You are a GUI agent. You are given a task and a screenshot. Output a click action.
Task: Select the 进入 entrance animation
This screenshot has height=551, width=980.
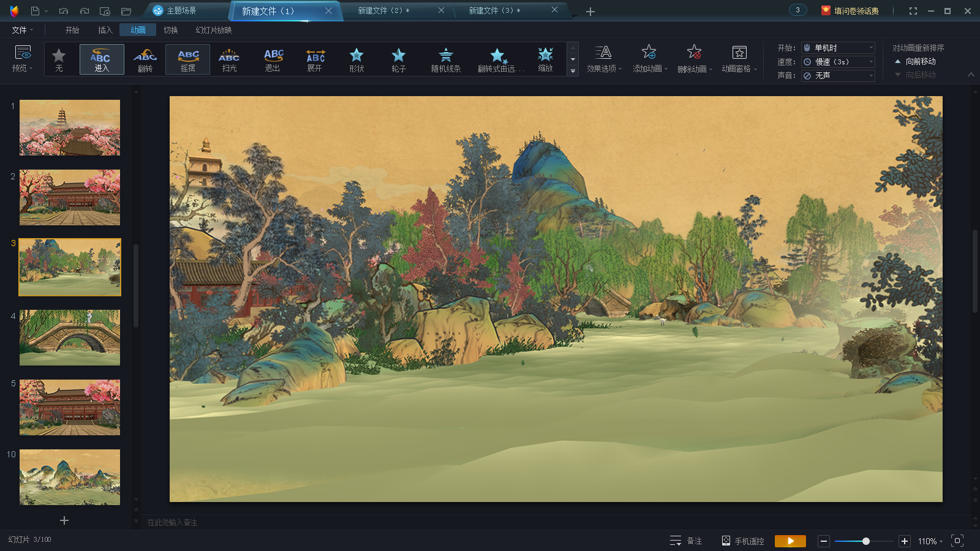(102, 59)
